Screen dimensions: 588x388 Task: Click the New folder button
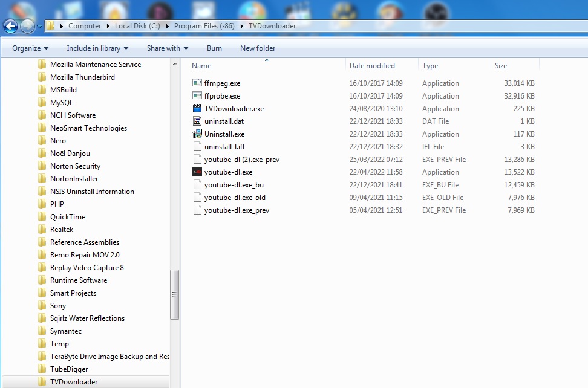pyautogui.click(x=258, y=48)
